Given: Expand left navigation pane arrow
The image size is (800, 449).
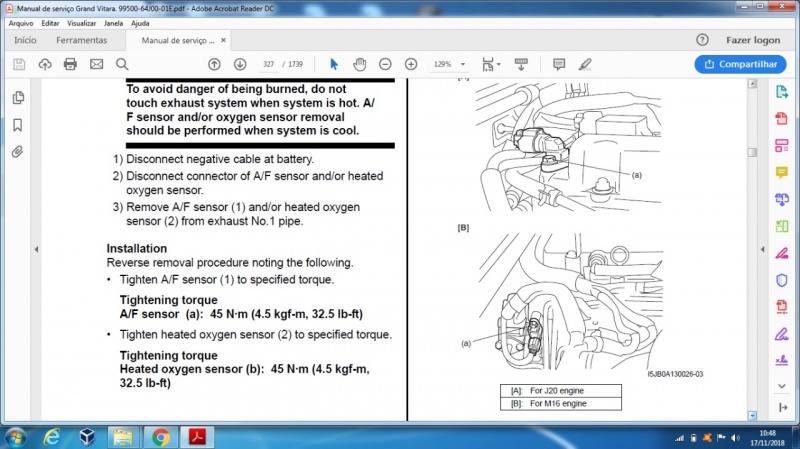Looking at the screenshot, I should pyautogui.click(x=36, y=250).
